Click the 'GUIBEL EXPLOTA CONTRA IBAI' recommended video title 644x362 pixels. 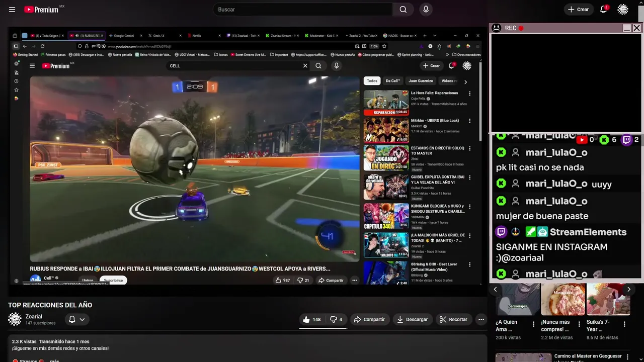437,179
